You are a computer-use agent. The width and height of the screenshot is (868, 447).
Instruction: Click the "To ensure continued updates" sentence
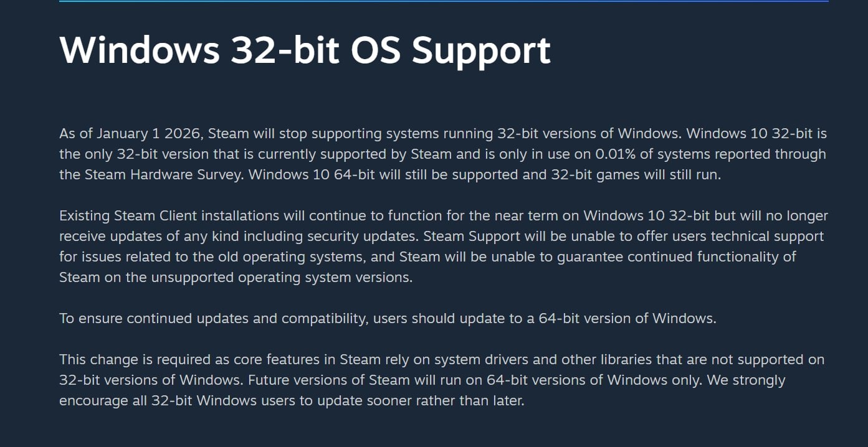tap(168, 318)
